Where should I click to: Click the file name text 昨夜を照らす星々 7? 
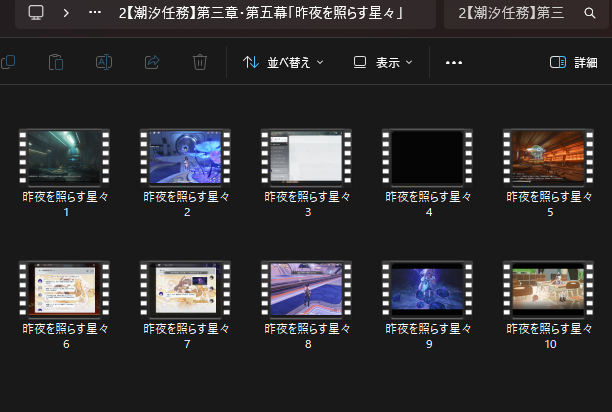pos(187,336)
